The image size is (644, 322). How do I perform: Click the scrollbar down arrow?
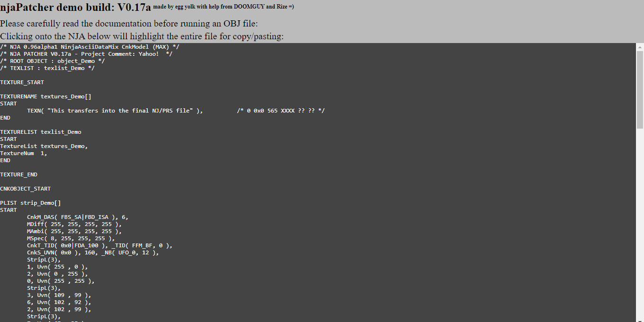coord(640,318)
